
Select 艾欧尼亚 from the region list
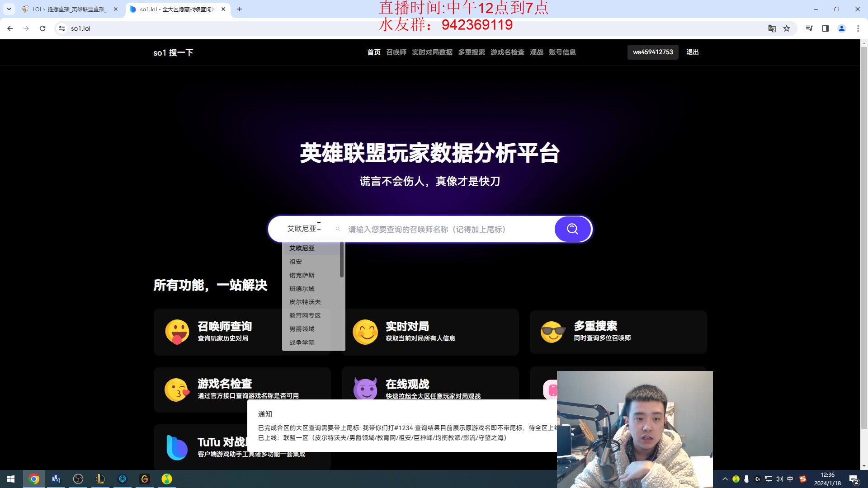tap(311, 248)
